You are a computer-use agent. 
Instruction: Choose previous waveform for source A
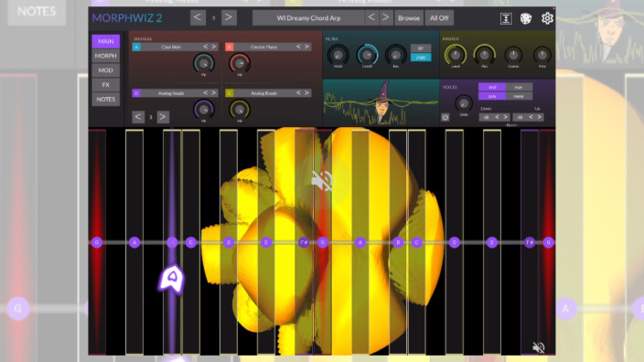[205, 47]
